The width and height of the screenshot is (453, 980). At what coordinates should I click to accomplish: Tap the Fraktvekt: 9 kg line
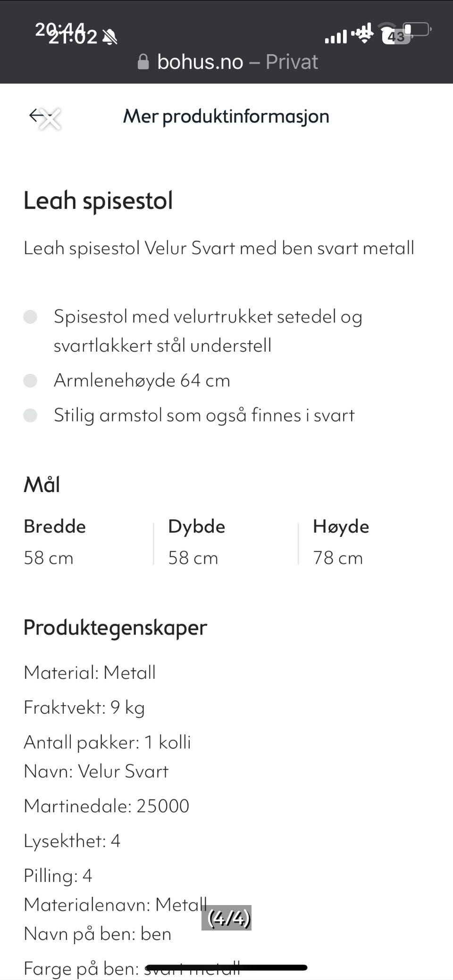(84, 707)
